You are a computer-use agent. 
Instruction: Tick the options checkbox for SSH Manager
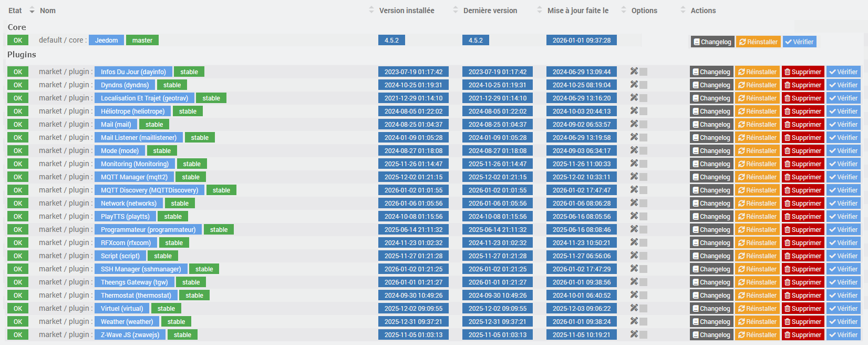(644, 269)
